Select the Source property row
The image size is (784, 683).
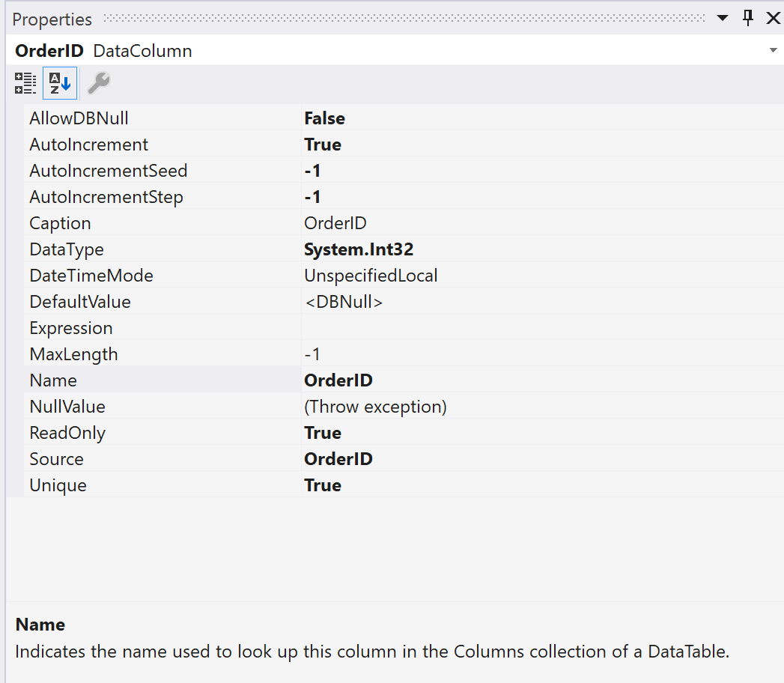[112, 458]
